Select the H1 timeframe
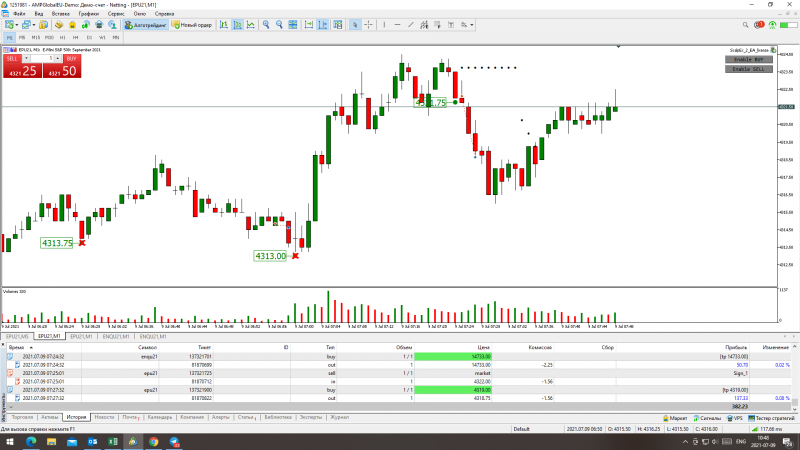Screen dimensions: 800x450 (62, 37)
